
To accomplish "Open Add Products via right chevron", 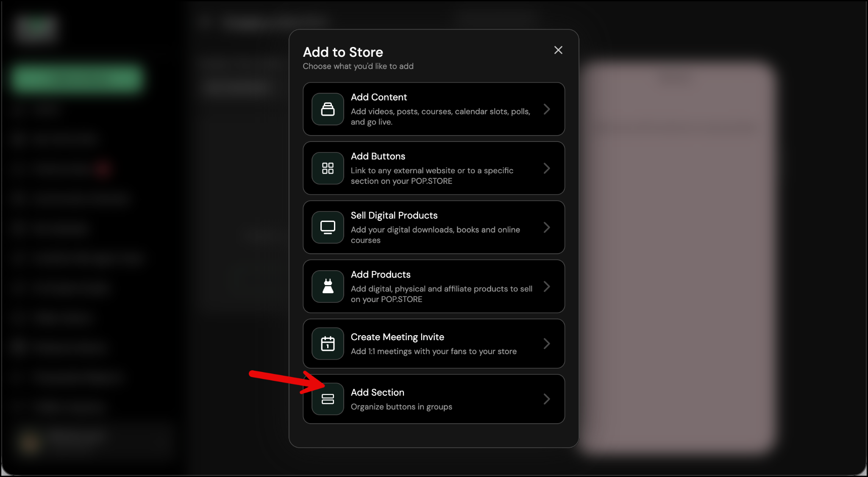I will coord(547,286).
